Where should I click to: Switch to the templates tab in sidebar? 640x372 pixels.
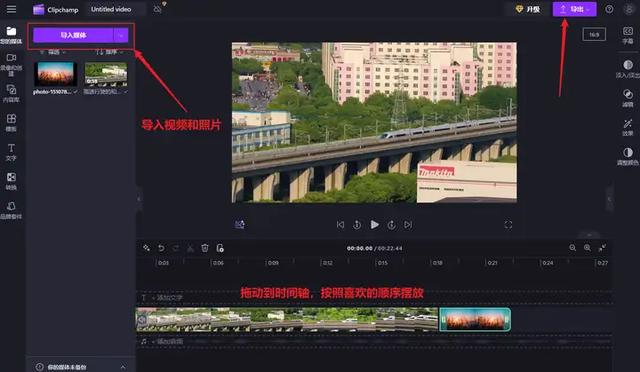[x=11, y=123]
